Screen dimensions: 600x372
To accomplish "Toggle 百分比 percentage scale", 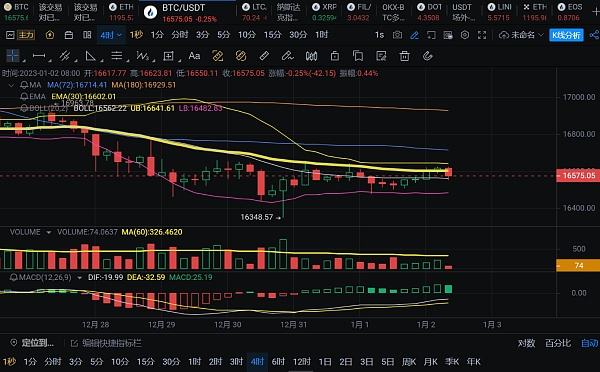I will coord(558,343).
